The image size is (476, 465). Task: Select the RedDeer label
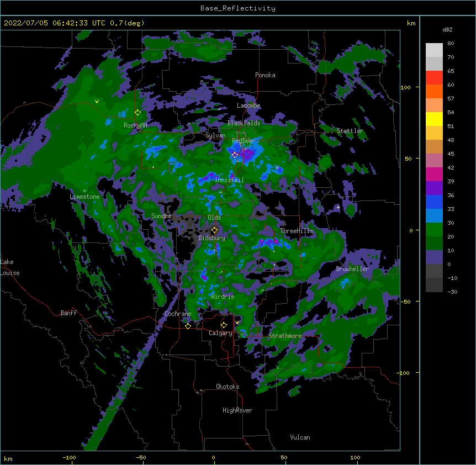click(244, 141)
